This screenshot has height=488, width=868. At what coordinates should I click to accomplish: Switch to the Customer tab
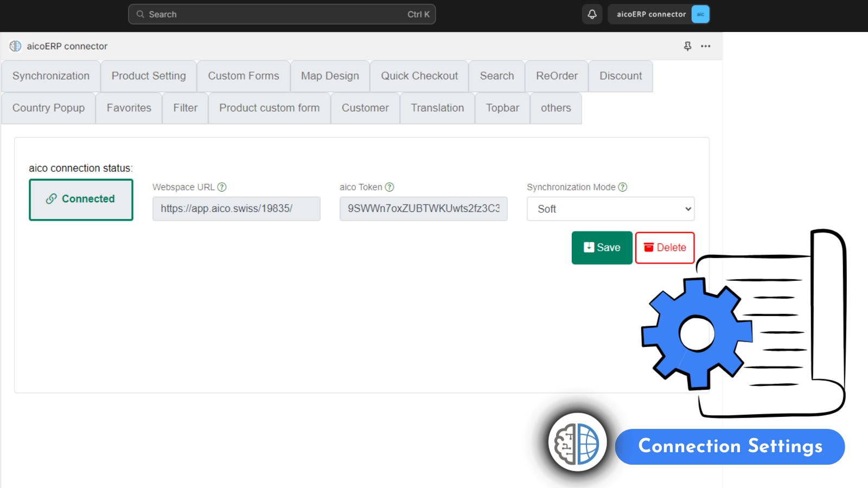pos(365,108)
